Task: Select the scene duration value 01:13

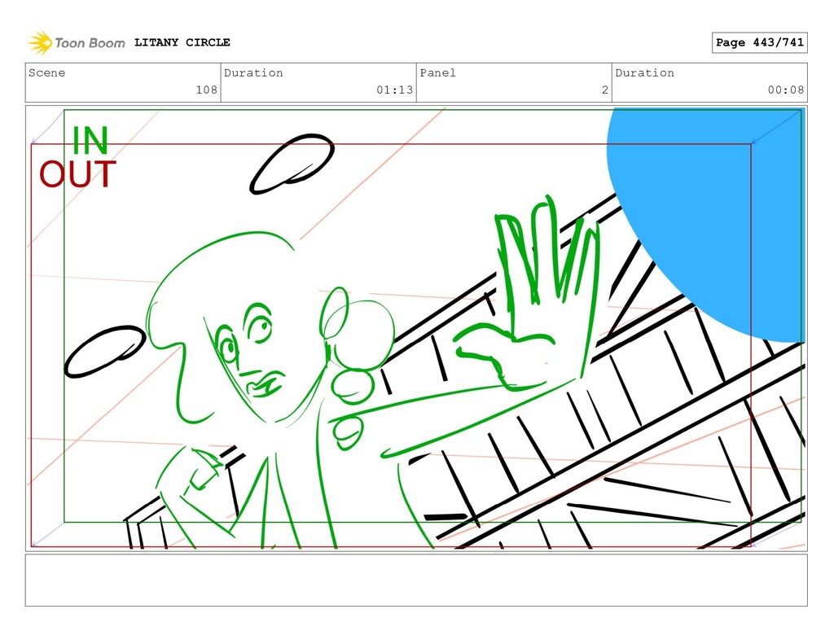Action: [395, 90]
